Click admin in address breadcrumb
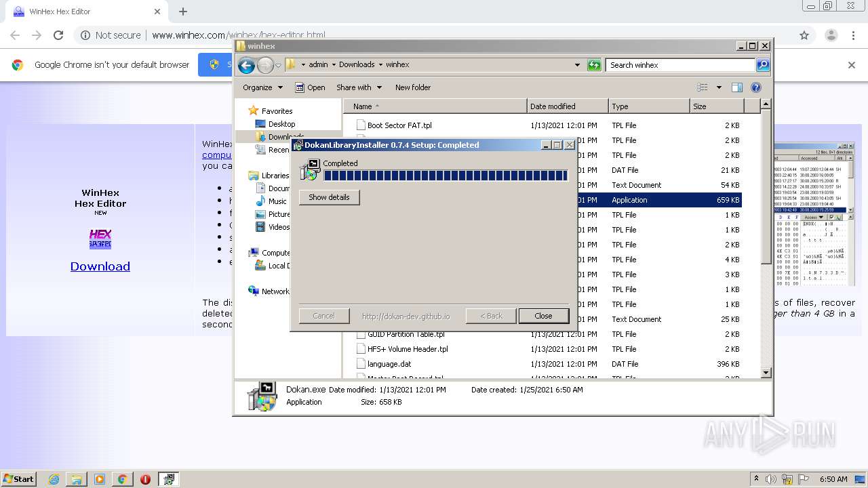The image size is (868, 488). tap(318, 65)
